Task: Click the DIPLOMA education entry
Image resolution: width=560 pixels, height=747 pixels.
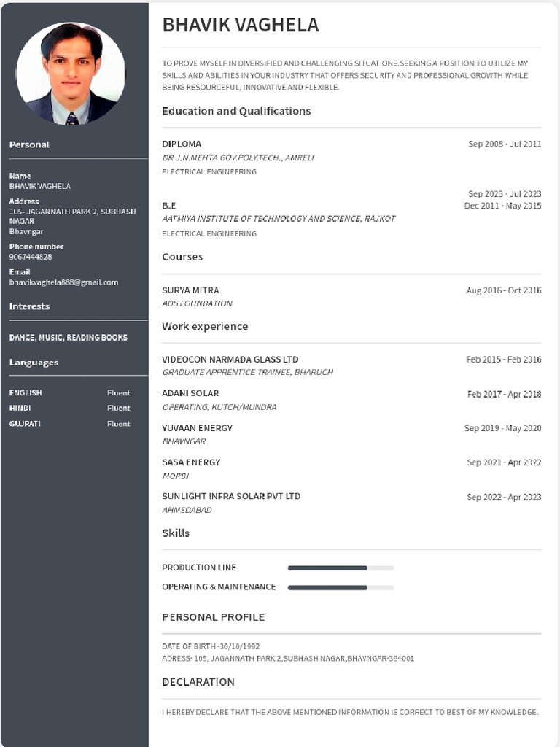Action: 351,158
